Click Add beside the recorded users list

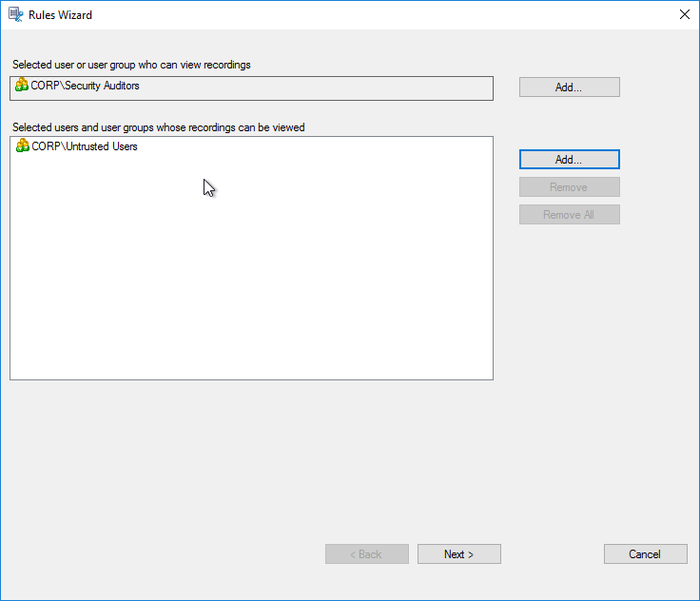[569, 159]
